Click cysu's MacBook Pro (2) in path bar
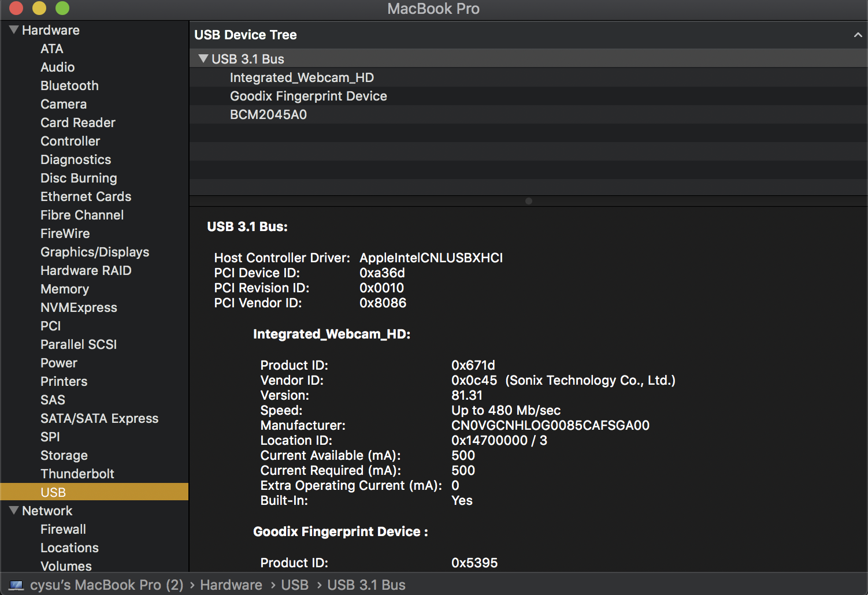 click(x=106, y=585)
